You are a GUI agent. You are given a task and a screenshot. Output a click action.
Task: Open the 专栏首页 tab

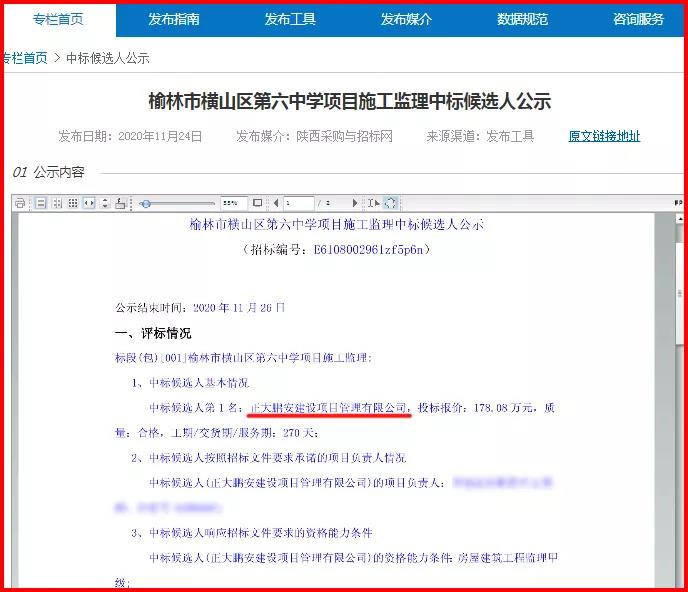coord(58,19)
